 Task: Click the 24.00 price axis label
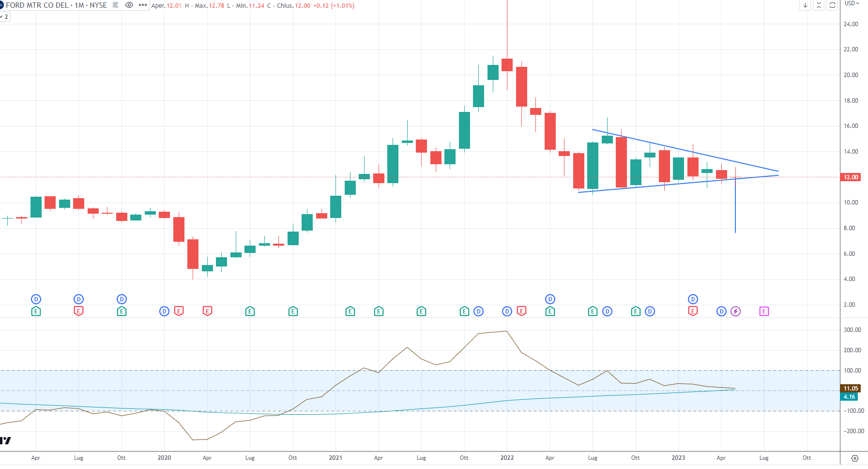click(x=851, y=24)
